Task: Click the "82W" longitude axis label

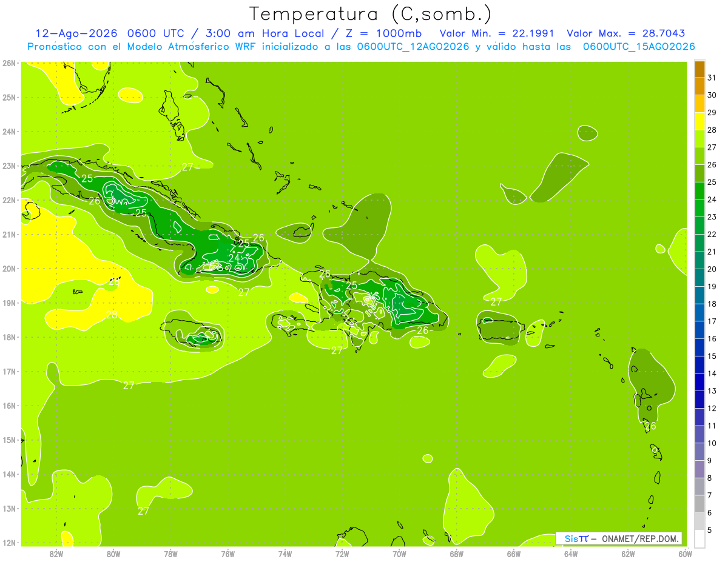Action: pos(56,554)
